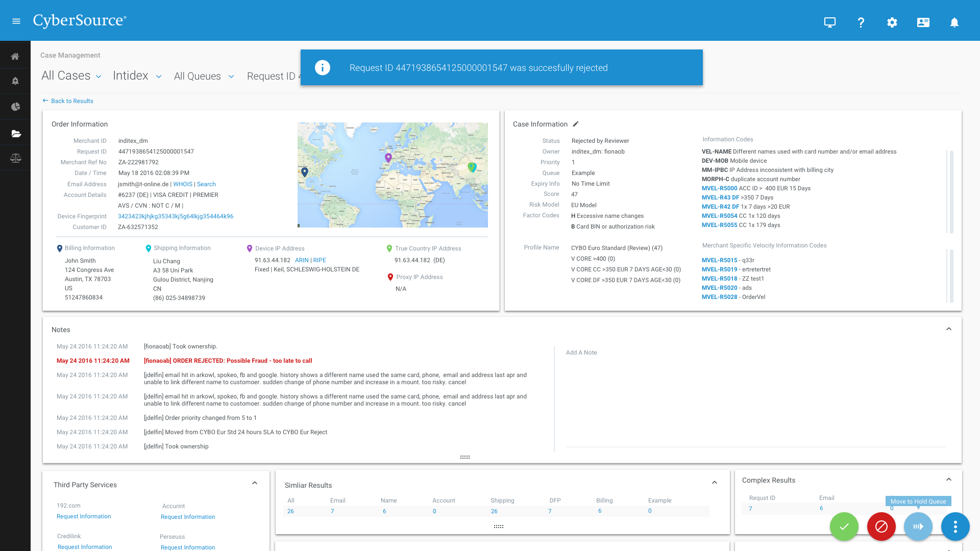This screenshot has height=551, width=980.
Task: Collapse the Simliar Results panel
Action: tap(715, 483)
